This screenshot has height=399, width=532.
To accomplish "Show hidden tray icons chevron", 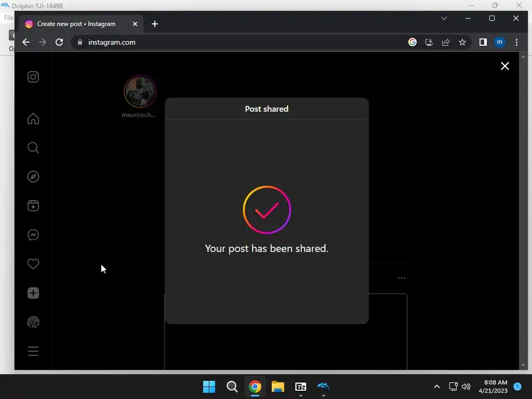I will [x=437, y=387].
